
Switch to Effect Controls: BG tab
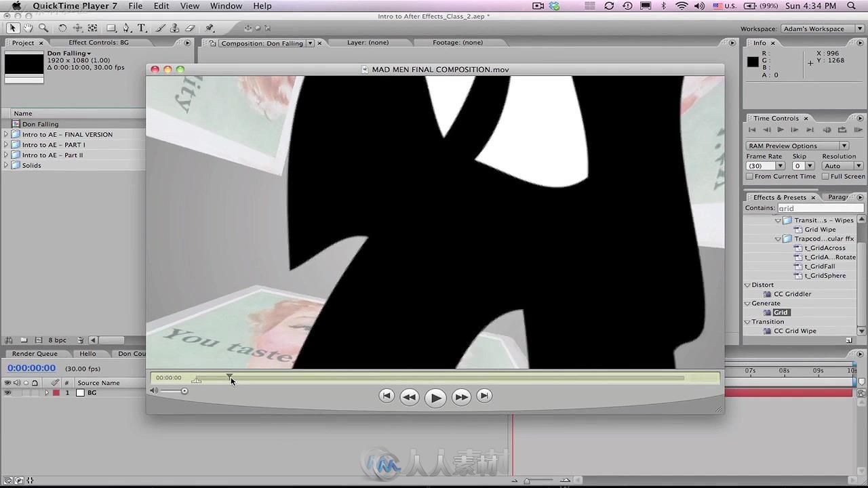click(x=98, y=43)
